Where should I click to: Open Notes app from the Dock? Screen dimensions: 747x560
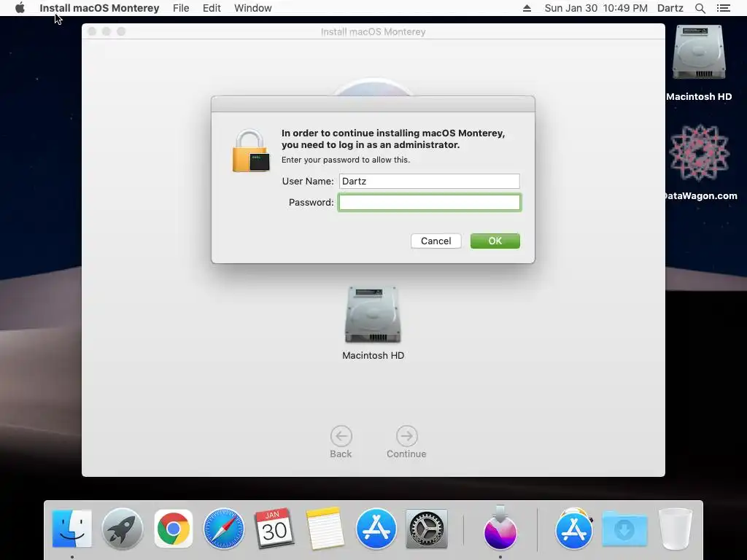(x=325, y=529)
